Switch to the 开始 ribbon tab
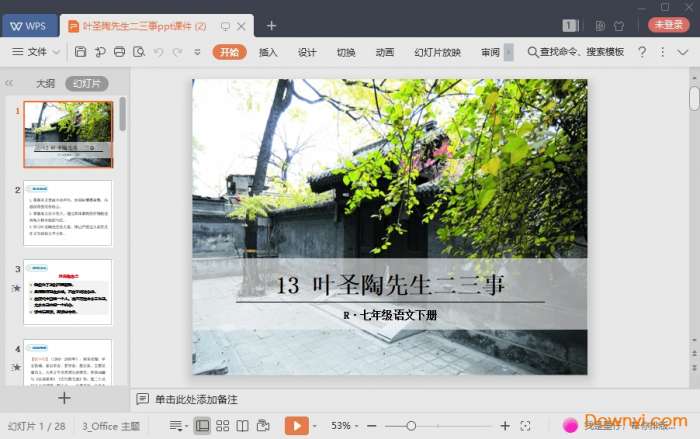 coord(229,52)
